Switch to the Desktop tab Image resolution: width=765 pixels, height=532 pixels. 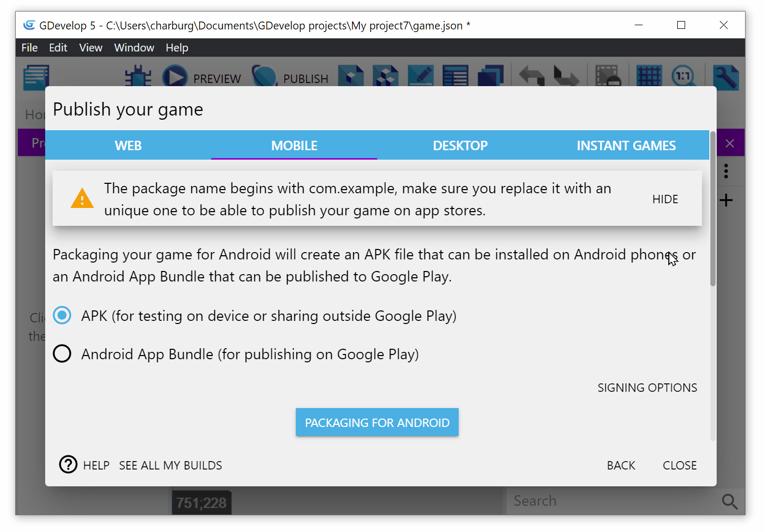click(460, 145)
